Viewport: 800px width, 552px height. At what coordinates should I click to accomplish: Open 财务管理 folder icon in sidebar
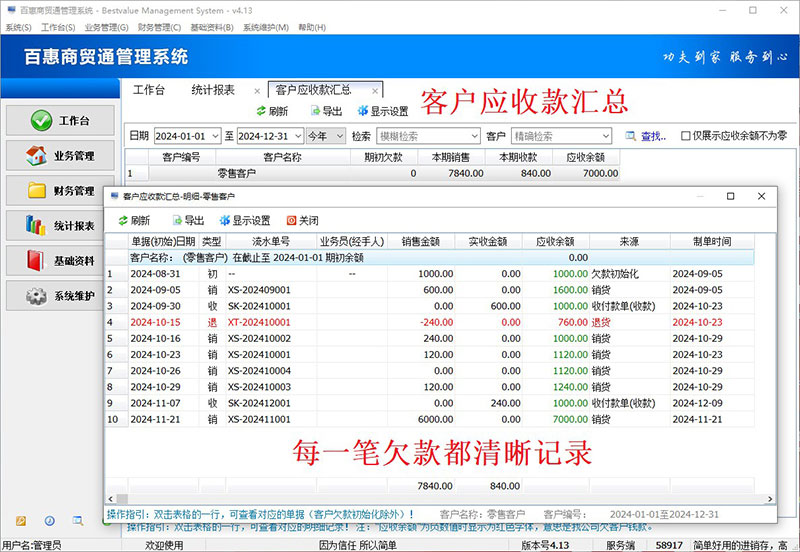[37, 190]
